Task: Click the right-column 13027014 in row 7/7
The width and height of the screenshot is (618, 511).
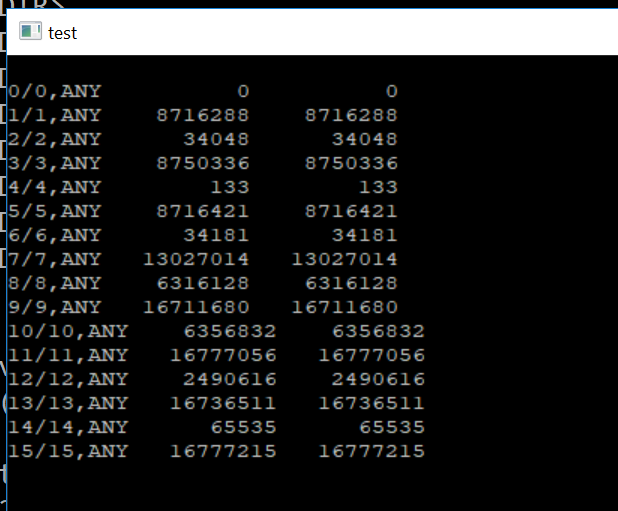Action: (344, 260)
